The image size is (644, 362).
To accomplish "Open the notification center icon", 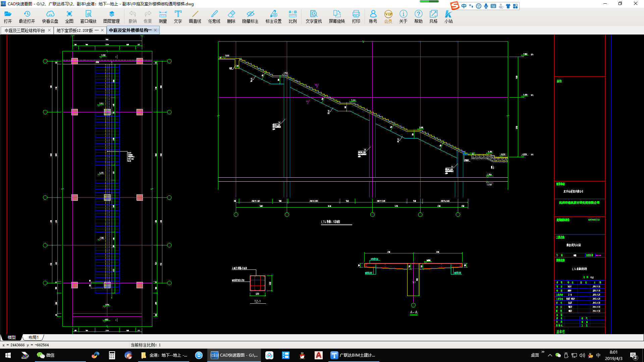I will [634, 355].
